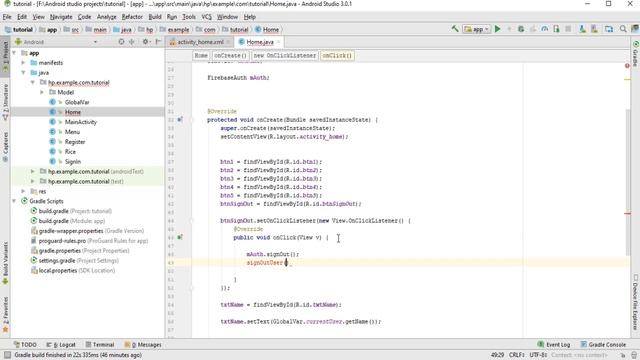The height and width of the screenshot is (360, 640).
Task: Expand the Model package node
Action: pyautogui.click(x=42, y=92)
